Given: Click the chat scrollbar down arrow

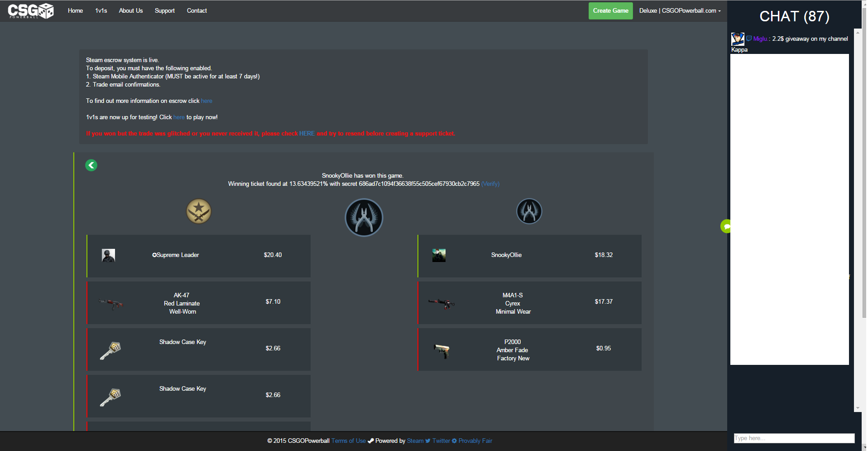Looking at the screenshot, I should pyautogui.click(x=857, y=408).
